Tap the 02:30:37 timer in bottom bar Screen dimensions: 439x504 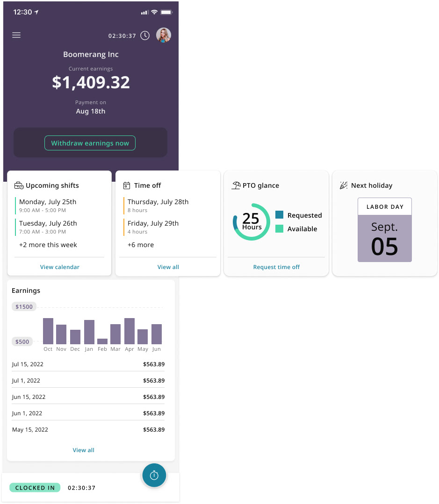tap(82, 488)
